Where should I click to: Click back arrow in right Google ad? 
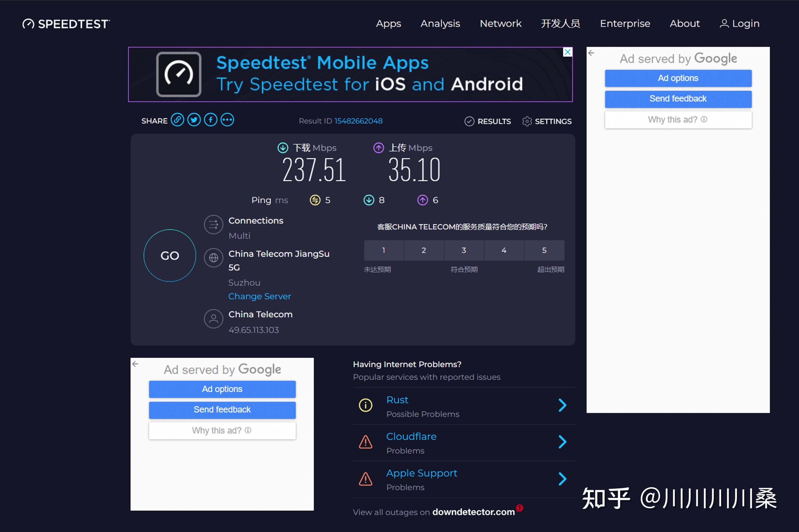click(x=591, y=53)
